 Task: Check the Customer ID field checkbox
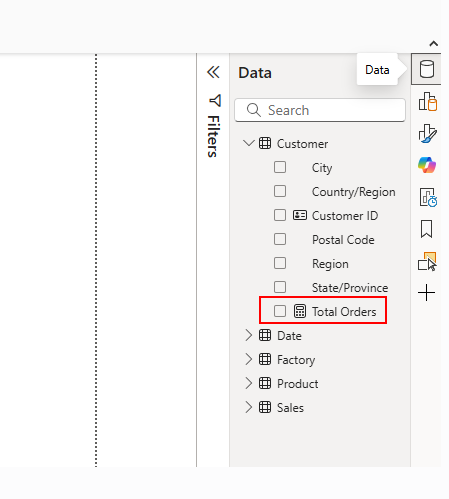coord(280,215)
